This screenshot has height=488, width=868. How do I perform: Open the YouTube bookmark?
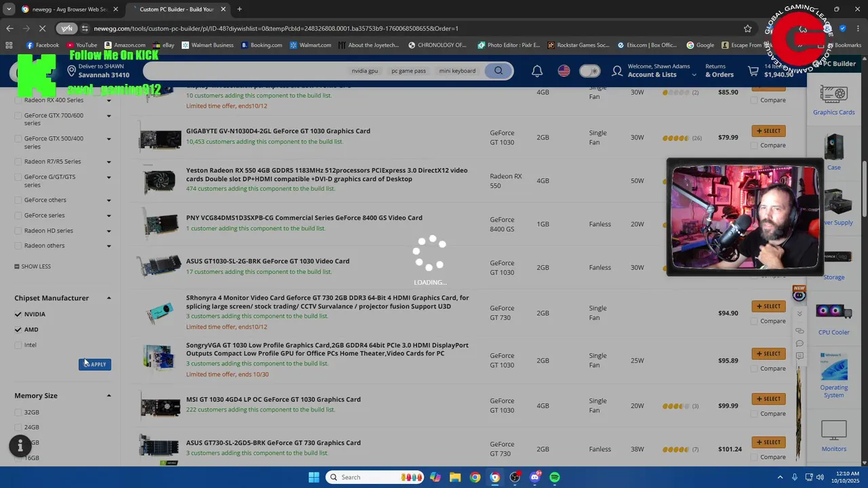81,45
